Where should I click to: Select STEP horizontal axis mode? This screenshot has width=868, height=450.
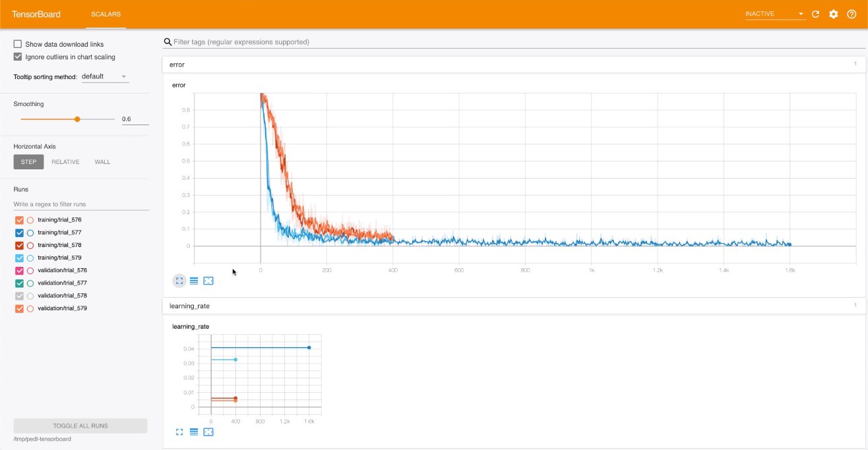(x=28, y=162)
